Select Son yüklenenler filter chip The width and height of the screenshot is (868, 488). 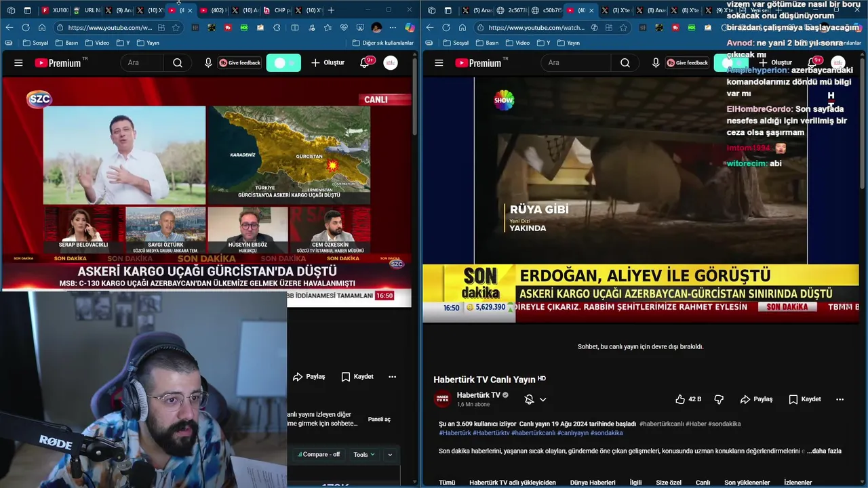click(x=747, y=483)
